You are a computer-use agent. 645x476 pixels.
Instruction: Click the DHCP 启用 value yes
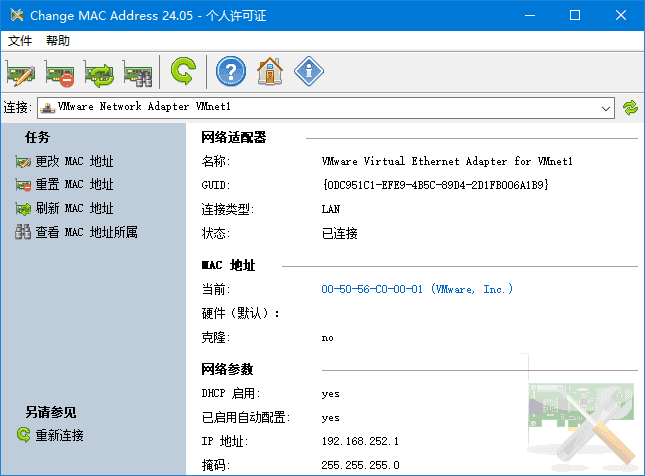click(330, 394)
